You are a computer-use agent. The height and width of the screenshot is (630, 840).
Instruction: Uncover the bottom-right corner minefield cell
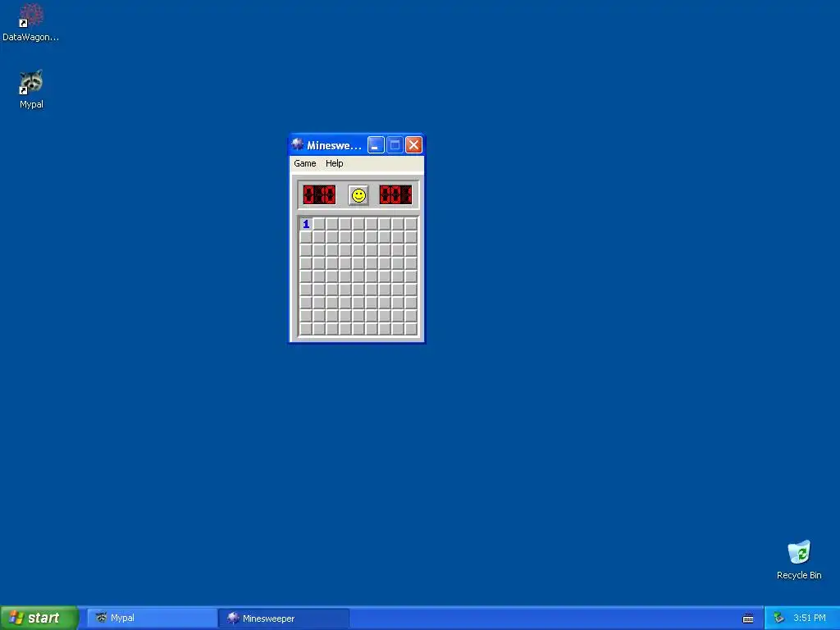coord(411,329)
